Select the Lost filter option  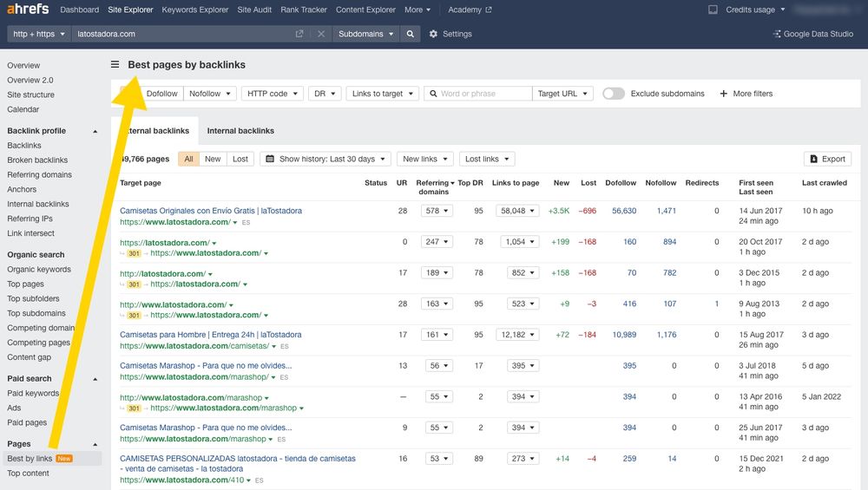[x=240, y=159]
